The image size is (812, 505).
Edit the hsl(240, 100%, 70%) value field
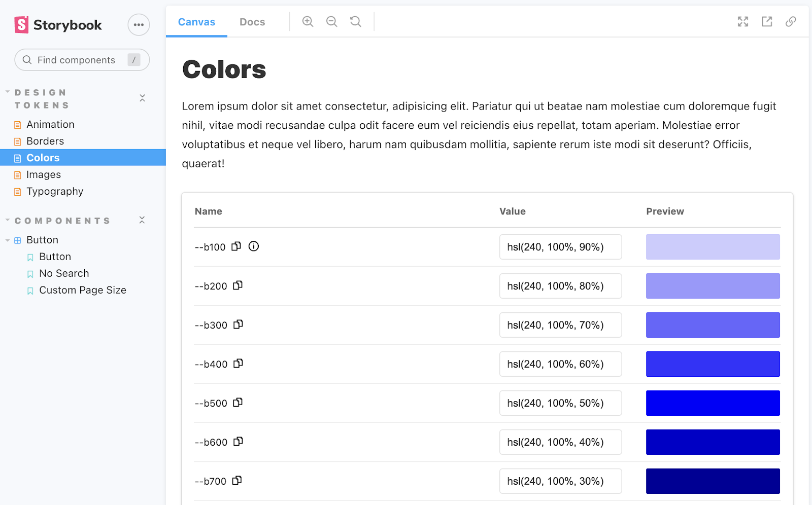(560, 325)
